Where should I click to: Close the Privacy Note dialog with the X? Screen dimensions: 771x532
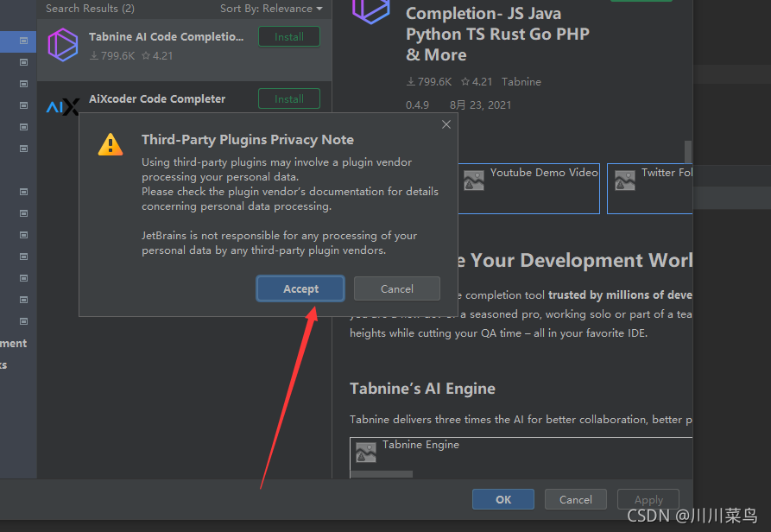coord(446,124)
